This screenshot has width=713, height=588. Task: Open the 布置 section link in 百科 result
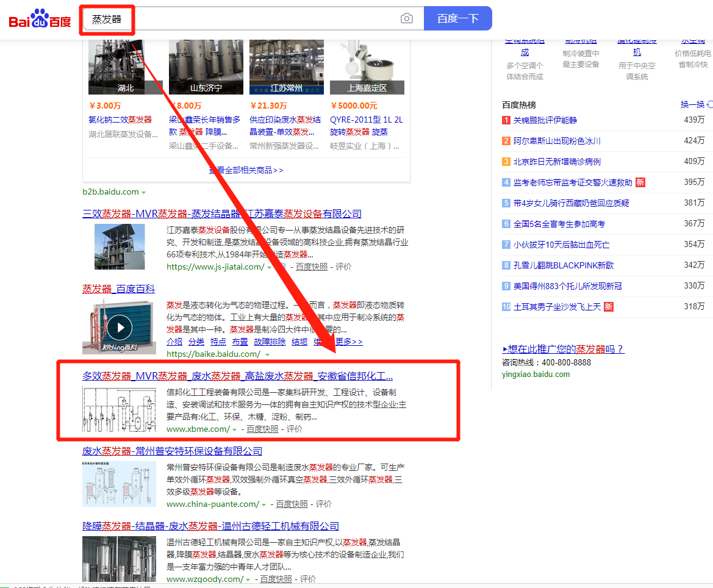click(x=240, y=342)
